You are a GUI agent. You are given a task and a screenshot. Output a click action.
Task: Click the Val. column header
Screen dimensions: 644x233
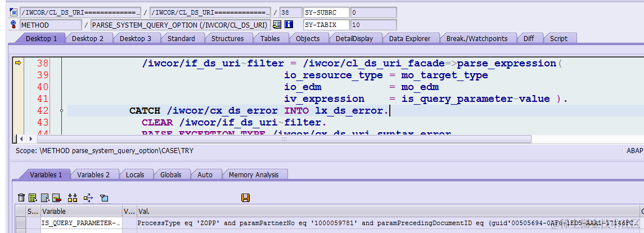tap(388, 211)
